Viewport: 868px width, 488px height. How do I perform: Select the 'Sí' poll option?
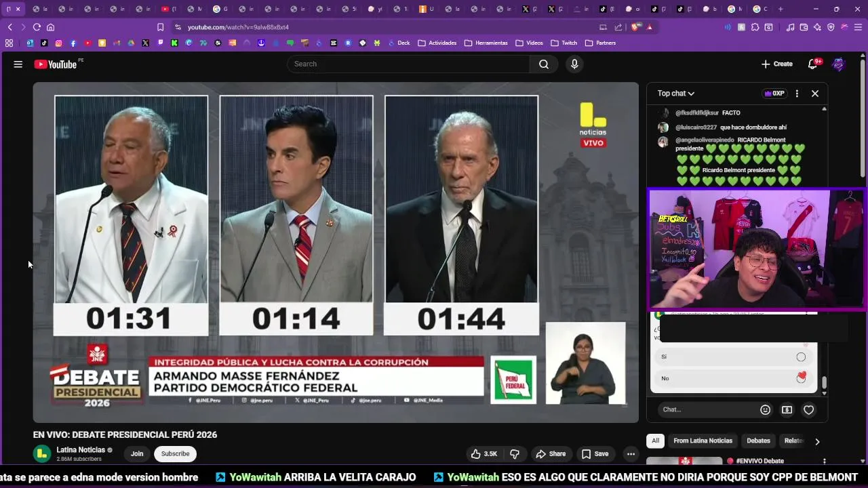pyautogui.click(x=733, y=357)
